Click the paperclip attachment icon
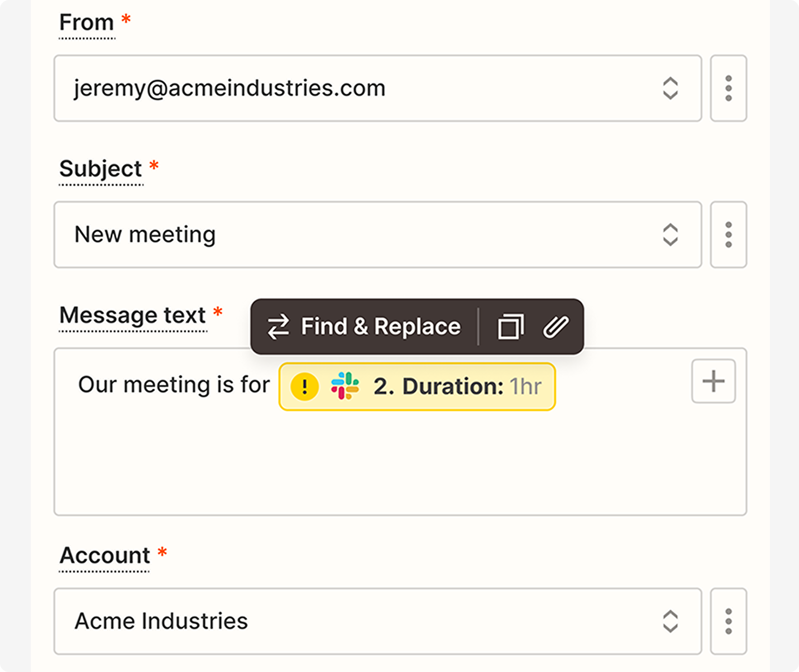799x672 pixels. coord(556,326)
